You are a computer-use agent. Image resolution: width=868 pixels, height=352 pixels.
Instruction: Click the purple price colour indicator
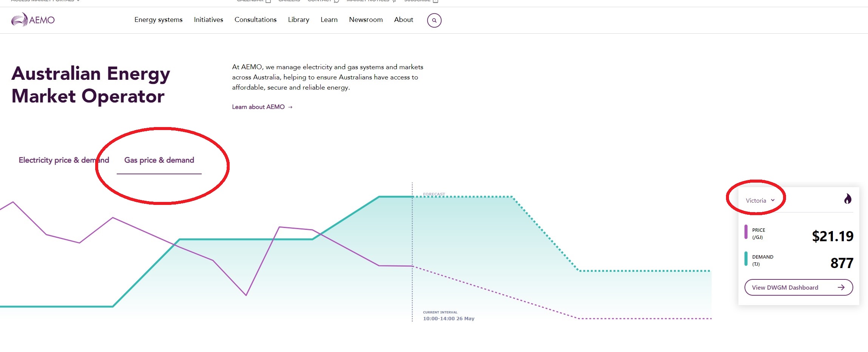coord(746,232)
